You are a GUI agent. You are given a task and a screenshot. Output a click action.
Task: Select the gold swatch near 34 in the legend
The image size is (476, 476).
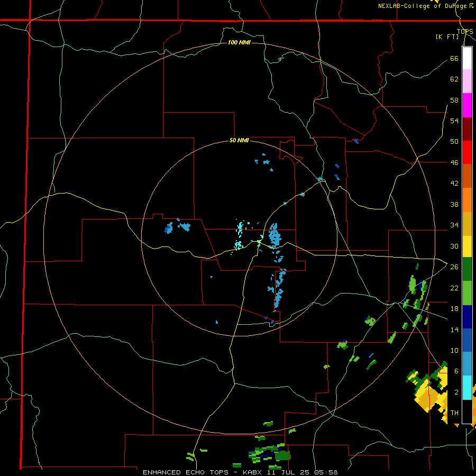(467, 224)
